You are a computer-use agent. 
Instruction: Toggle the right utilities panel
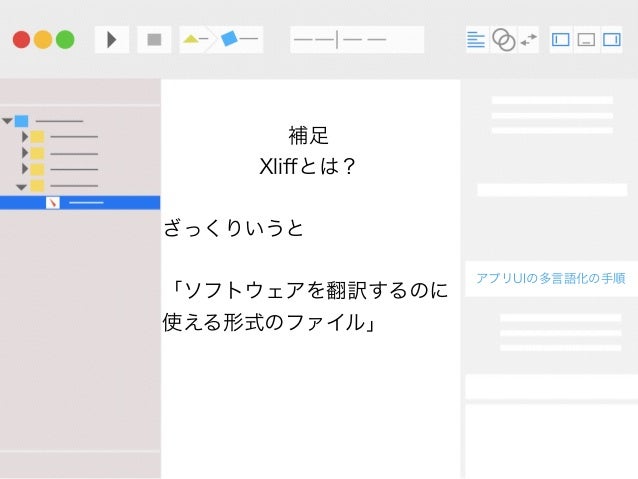point(612,39)
